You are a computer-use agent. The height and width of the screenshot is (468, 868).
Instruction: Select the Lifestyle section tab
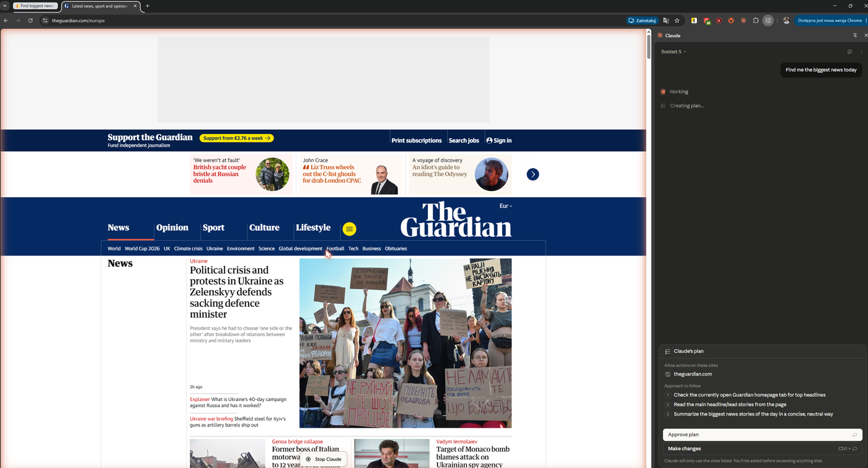coord(313,227)
